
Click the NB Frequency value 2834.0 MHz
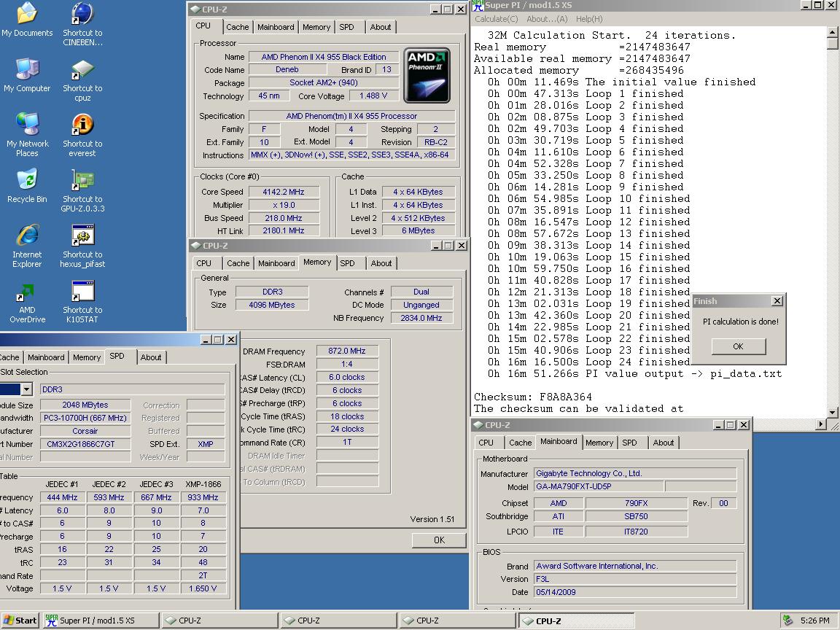tap(421, 318)
